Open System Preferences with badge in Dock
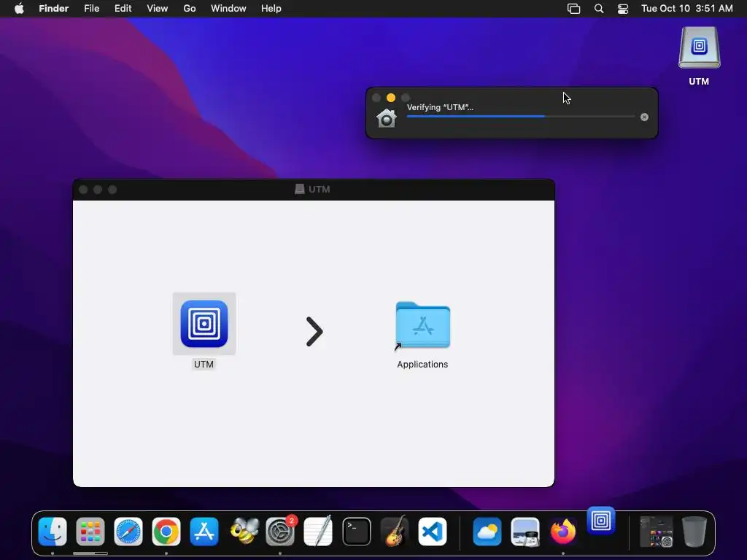The image size is (747, 560). (281, 532)
